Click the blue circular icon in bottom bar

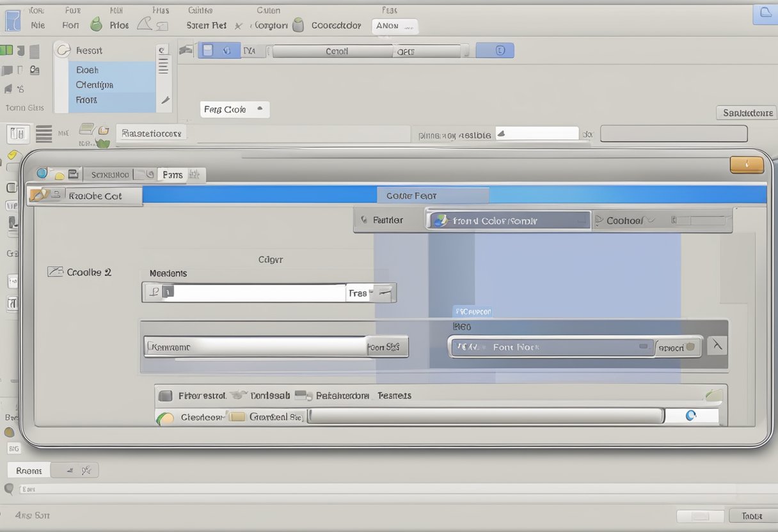click(690, 416)
